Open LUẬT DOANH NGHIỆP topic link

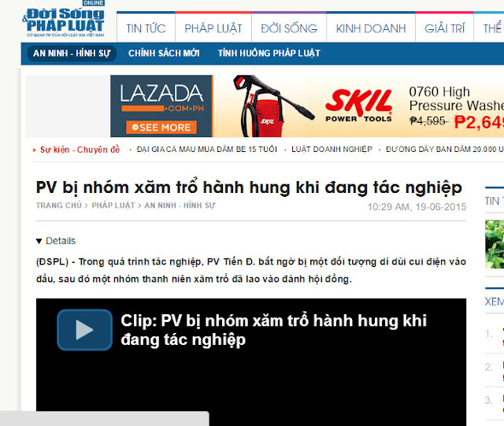(332, 150)
